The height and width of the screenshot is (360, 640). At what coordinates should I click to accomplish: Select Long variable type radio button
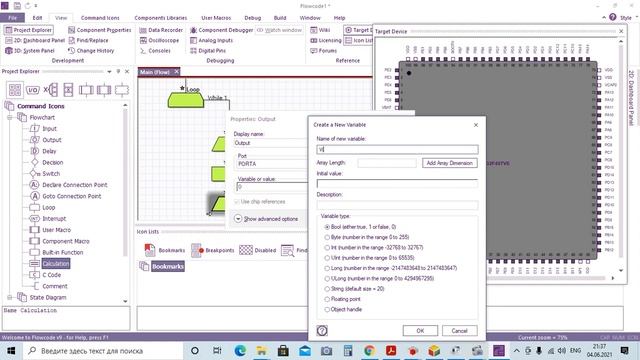pos(327,268)
